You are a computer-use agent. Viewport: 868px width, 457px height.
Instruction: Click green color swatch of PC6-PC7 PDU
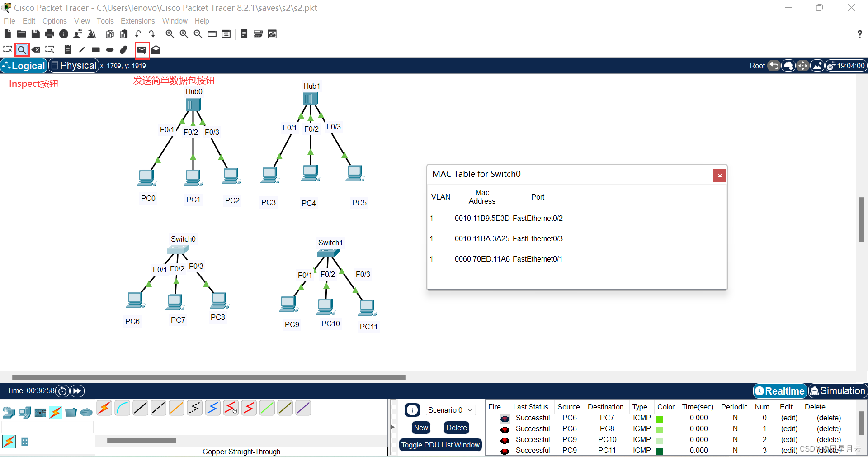tap(659, 419)
